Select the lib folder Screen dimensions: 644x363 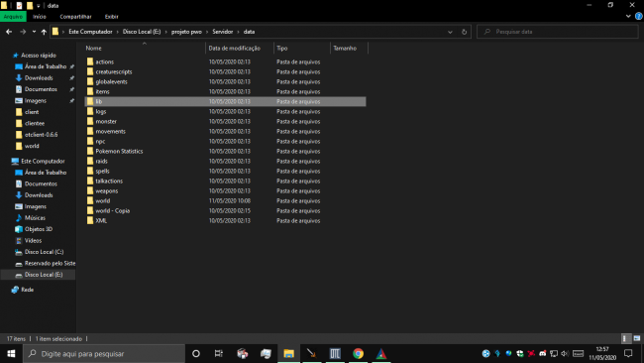tap(225, 101)
